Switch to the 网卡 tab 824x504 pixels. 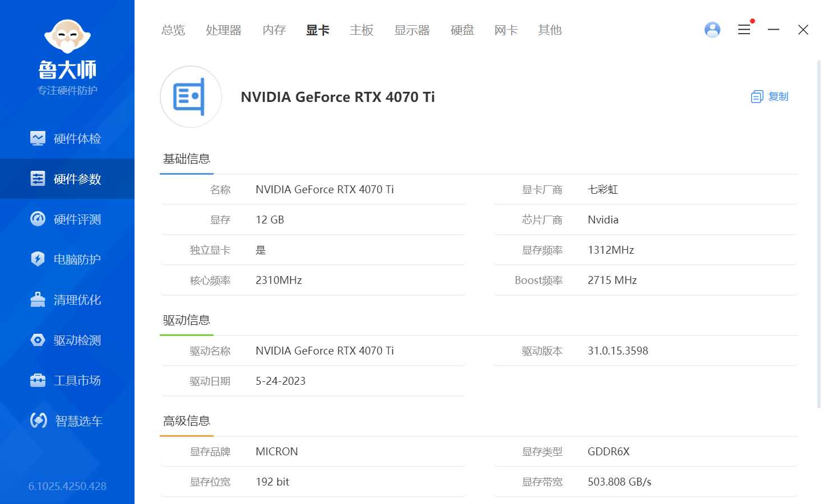point(506,30)
